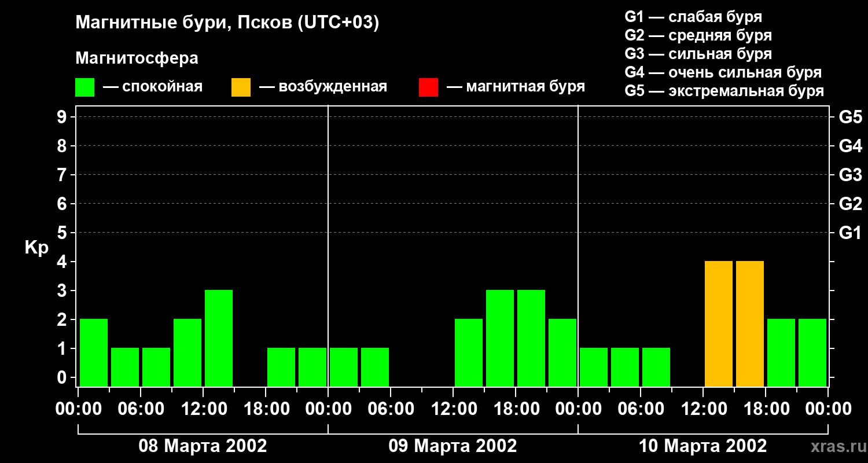Select the chart title 'Магнитные бури, Псков (UTC+03)'
Viewport: 868px width, 463px height.
tap(227, 23)
